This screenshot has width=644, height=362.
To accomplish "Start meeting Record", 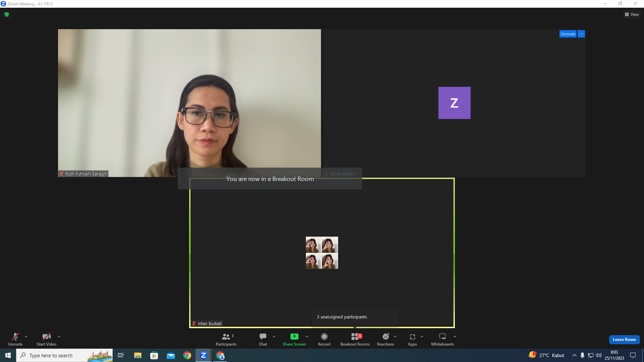I will point(324,339).
